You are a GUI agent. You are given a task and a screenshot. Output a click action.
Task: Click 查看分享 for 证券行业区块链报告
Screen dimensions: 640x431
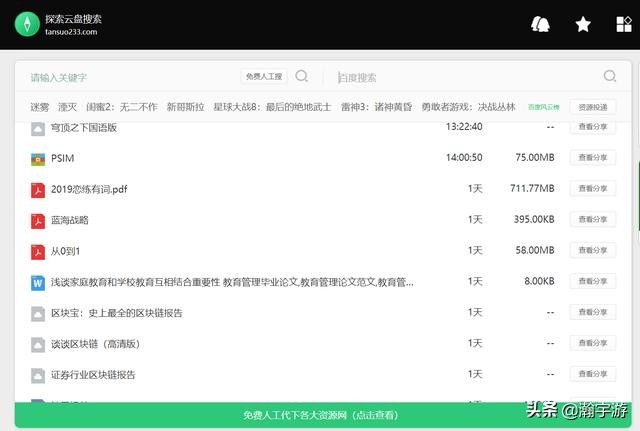point(593,374)
